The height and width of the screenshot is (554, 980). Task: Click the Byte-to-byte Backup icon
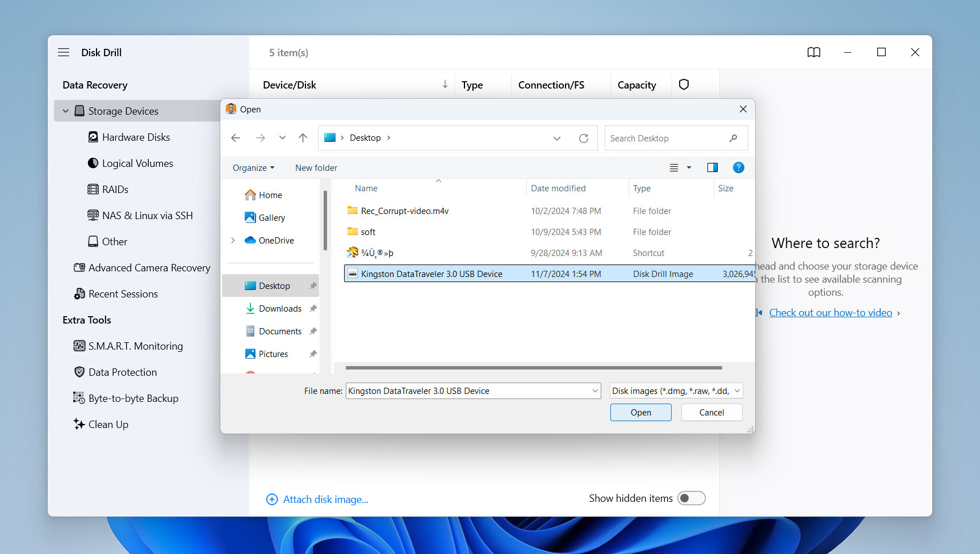click(79, 398)
